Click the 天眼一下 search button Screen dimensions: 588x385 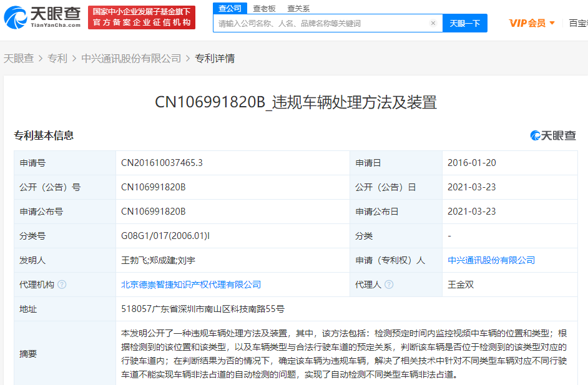tap(465, 23)
